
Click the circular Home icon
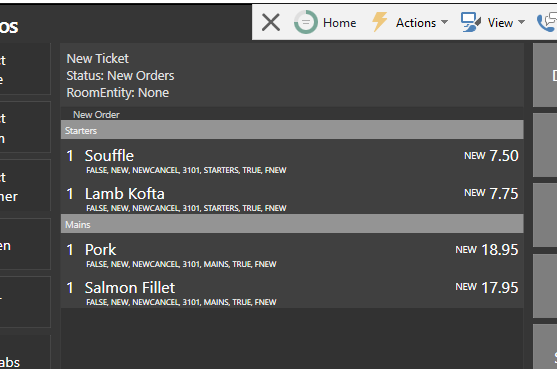tap(305, 22)
